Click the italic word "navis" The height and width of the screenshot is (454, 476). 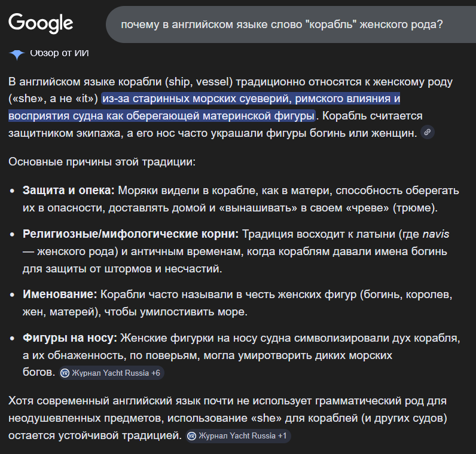pos(435,234)
